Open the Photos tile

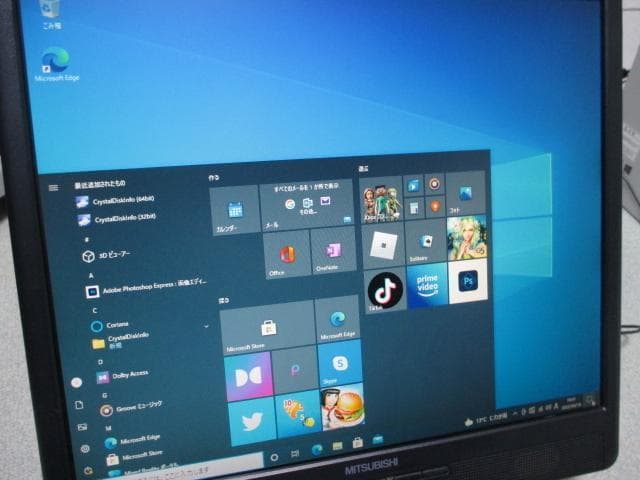(466, 193)
